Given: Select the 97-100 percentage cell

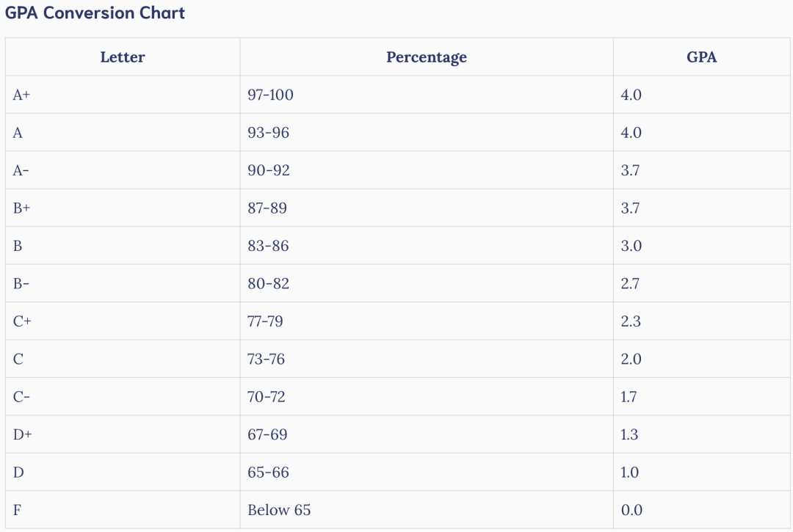Looking at the screenshot, I should [x=270, y=95].
